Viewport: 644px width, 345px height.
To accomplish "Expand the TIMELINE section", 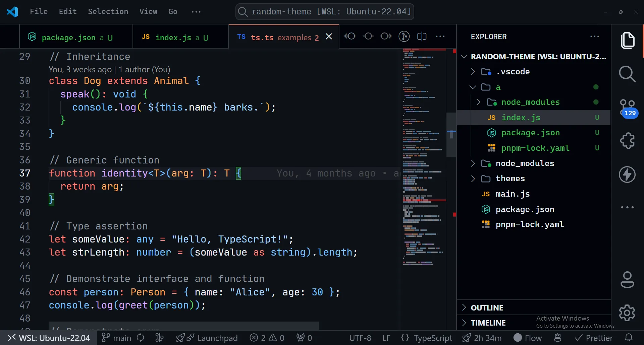I will [x=534, y=323].
